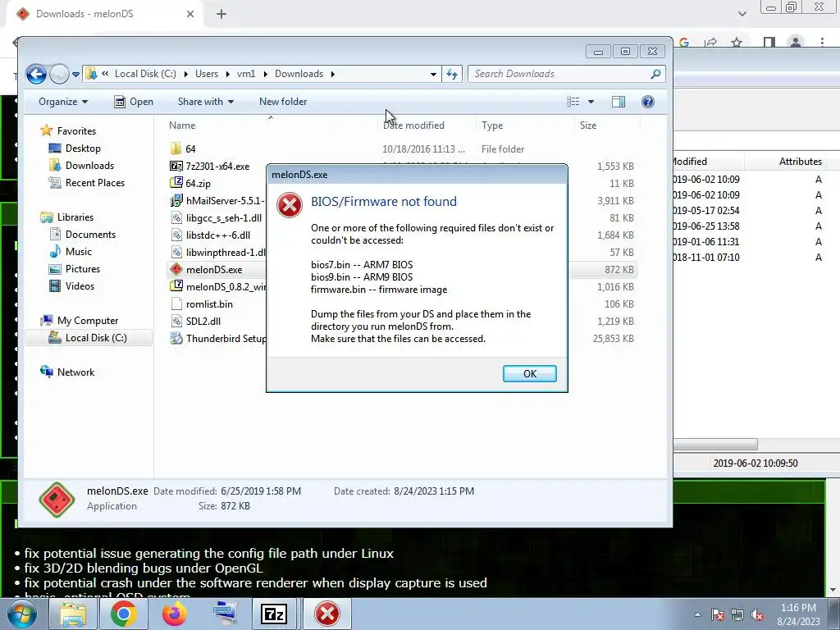Select melonDS_0.8.2 zip archive

coord(226,286)
